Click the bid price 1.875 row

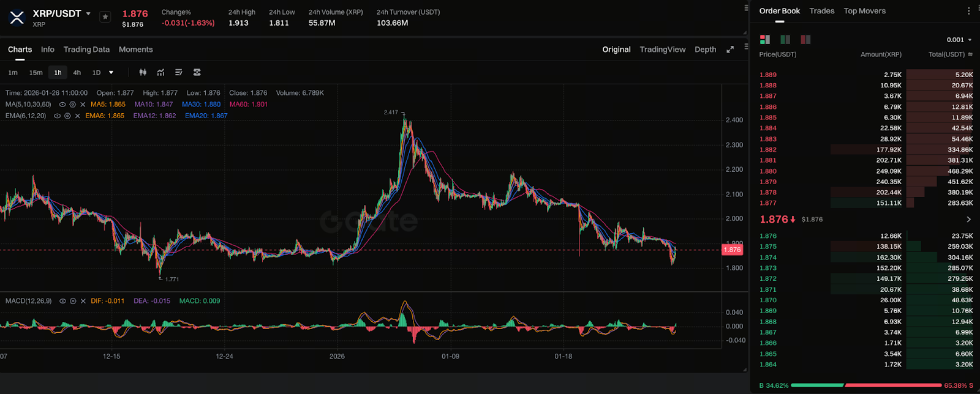pos(866,247)
